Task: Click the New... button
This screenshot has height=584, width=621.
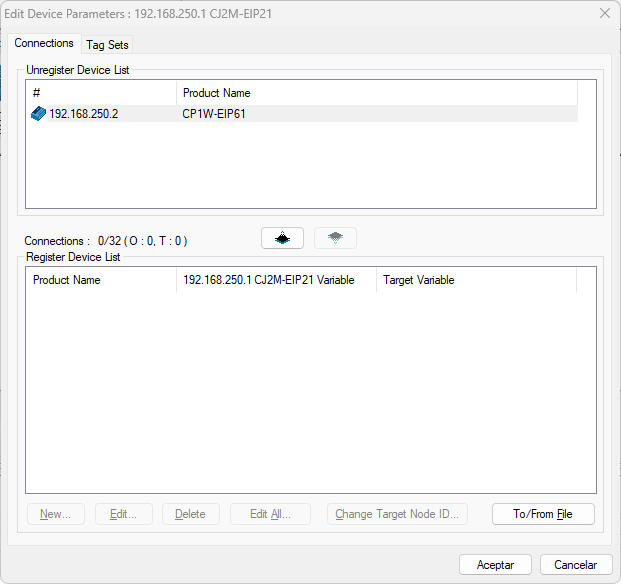Action: pos(56,514)
